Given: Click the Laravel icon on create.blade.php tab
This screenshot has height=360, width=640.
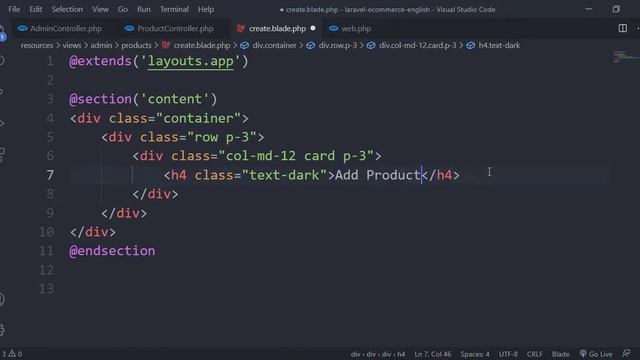Looking at the screenshot, I should point(240,28).
